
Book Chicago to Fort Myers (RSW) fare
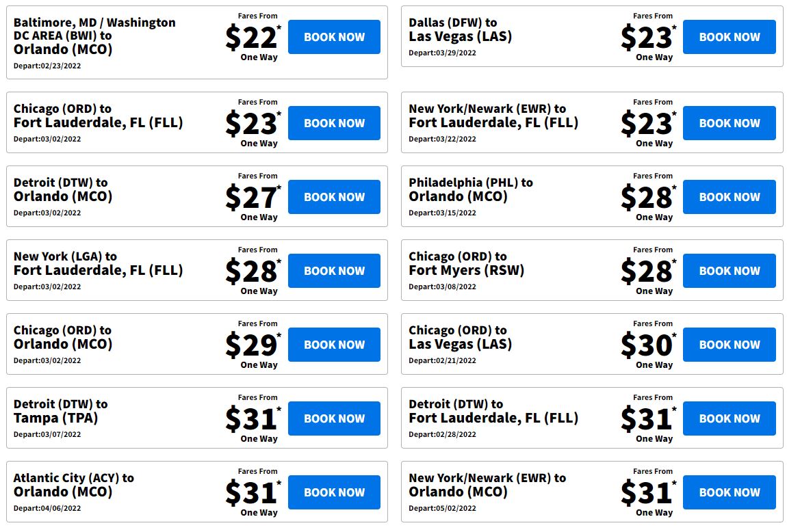point(730,270)
